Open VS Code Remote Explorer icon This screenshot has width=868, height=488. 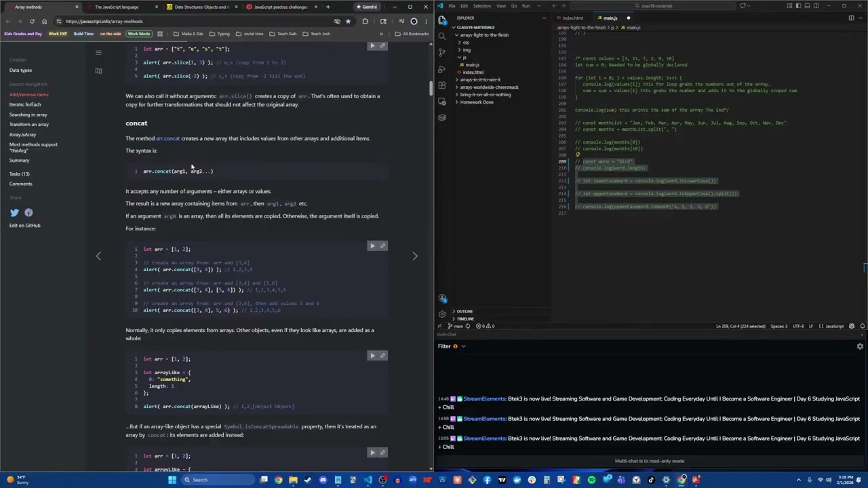[x=442, y=101]
